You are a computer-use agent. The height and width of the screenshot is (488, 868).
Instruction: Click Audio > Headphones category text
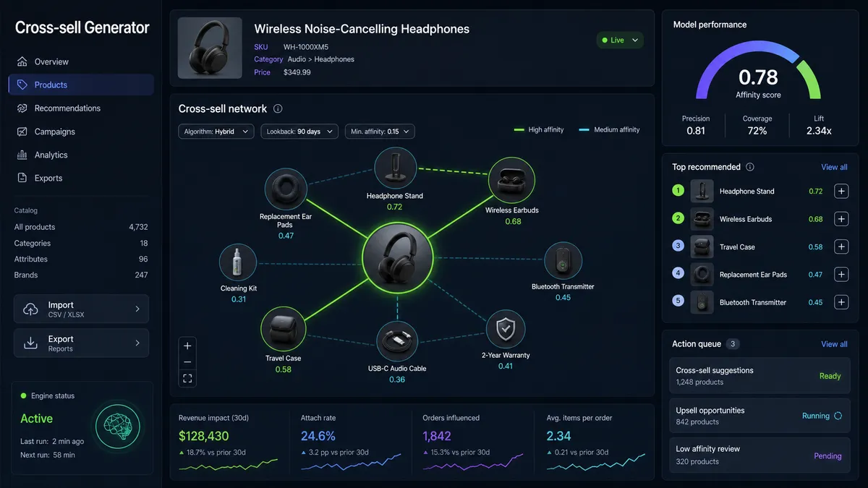(320, 59)
